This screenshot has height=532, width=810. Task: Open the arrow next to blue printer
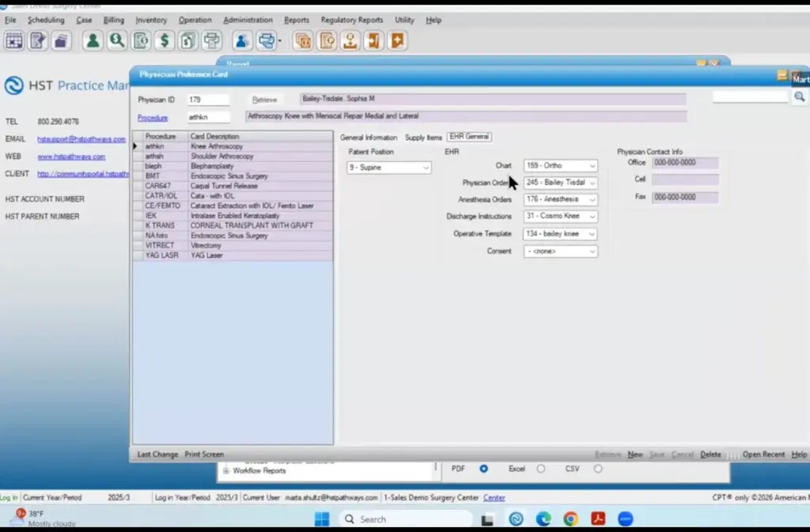(x=279, y=41)
